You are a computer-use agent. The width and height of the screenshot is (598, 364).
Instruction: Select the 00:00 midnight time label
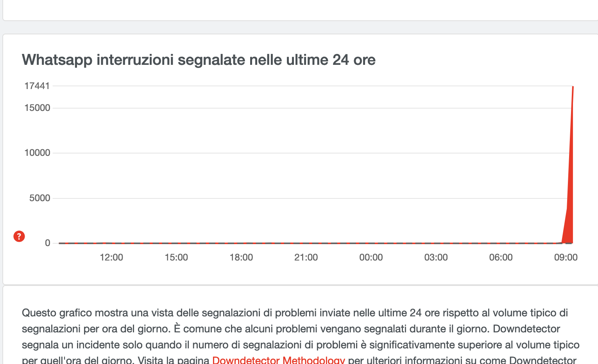[x=371, y=257]
